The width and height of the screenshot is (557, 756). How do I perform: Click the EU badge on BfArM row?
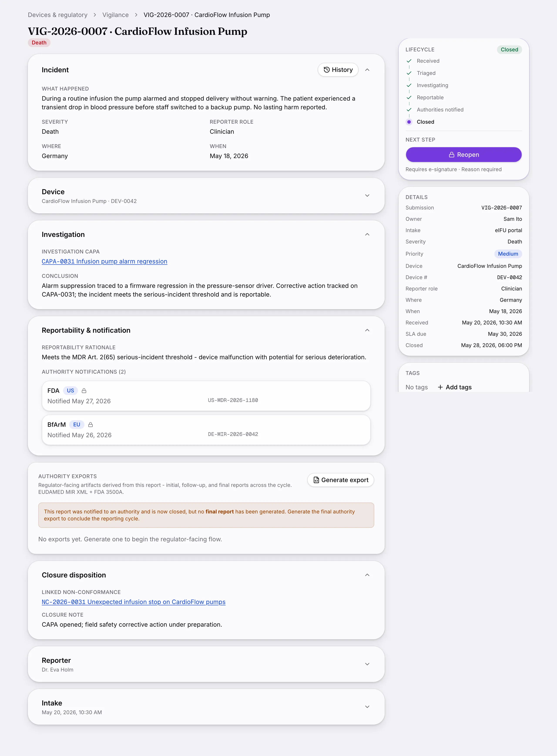(x=77, y=425)
